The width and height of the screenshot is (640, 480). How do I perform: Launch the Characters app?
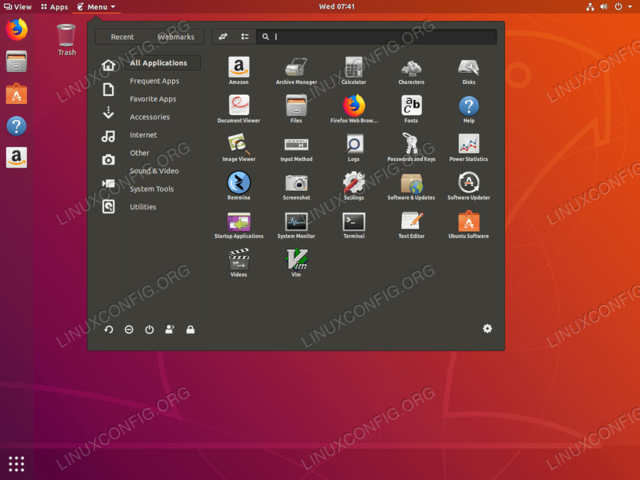411,71
